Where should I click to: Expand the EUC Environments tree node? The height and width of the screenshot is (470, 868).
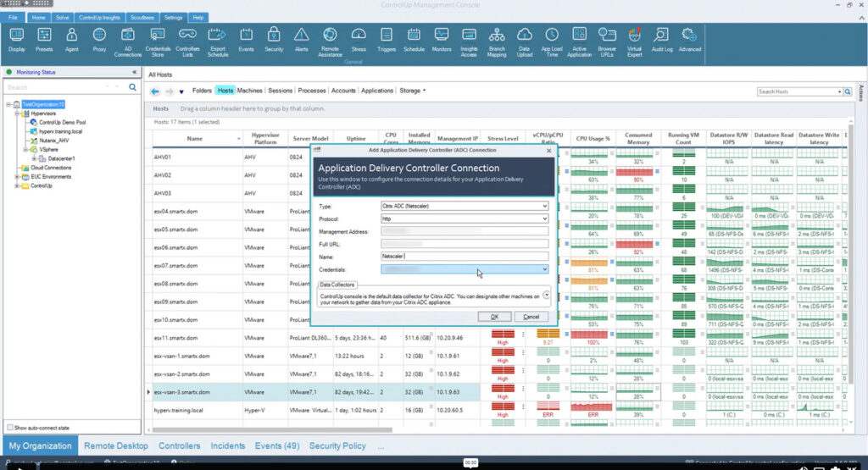(16, 176)
